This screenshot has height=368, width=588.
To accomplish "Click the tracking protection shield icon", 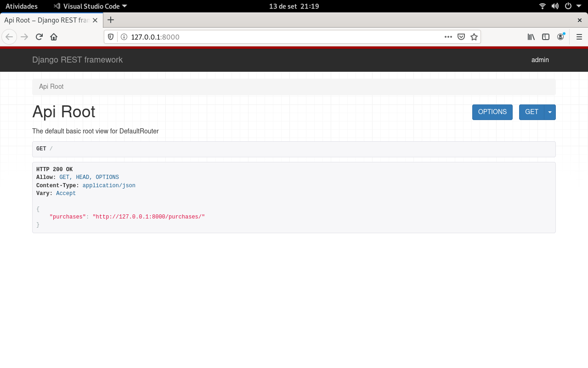I will click(111, 37).
